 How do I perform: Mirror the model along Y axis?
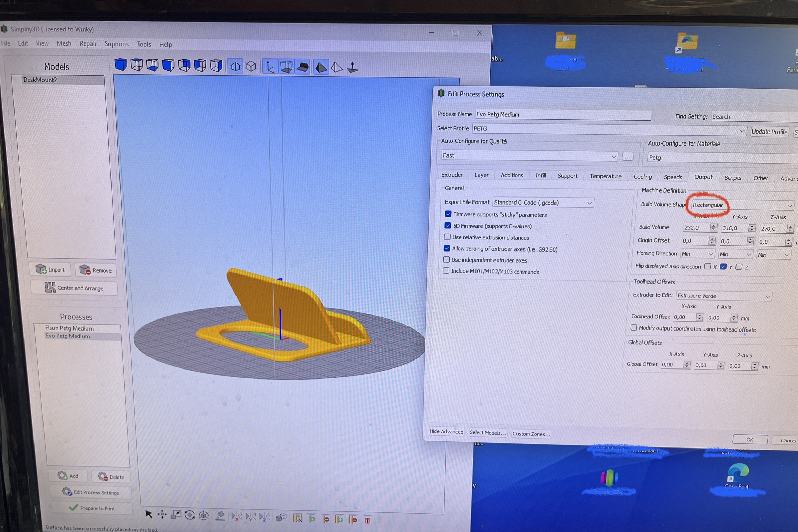coord(250,517)
